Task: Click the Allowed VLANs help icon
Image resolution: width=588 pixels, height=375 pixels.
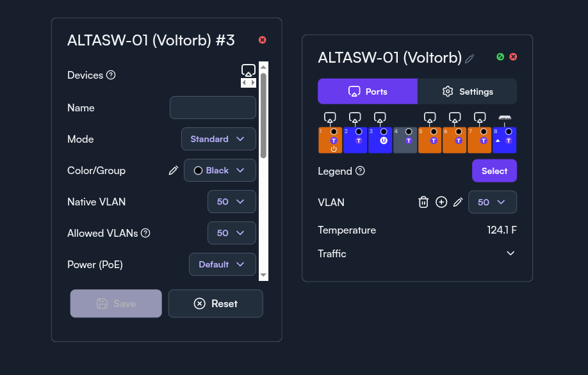Action: point(145,233)
